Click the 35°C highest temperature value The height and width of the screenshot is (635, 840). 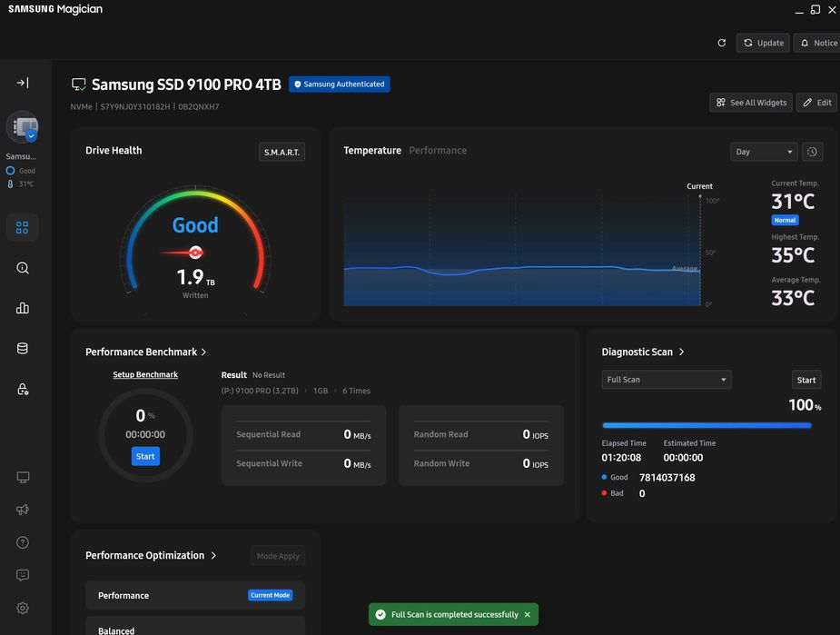coord(793,255)
